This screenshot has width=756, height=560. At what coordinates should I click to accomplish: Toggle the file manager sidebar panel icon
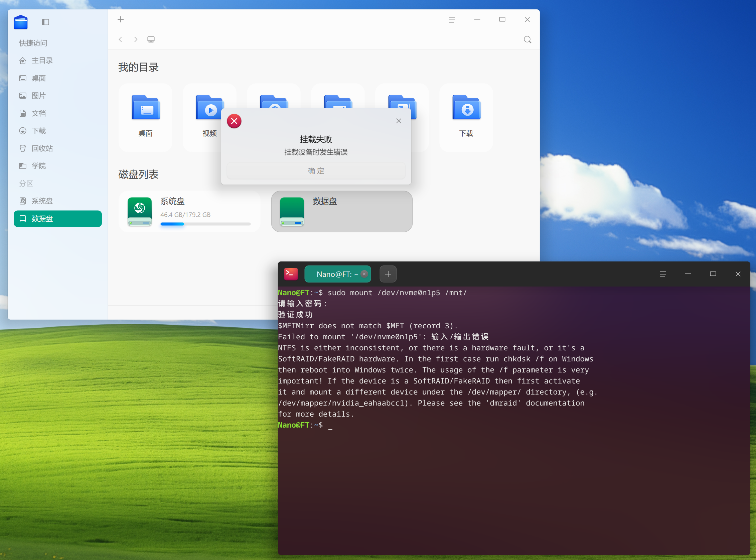pyautogui.click(x=45, y=22)
